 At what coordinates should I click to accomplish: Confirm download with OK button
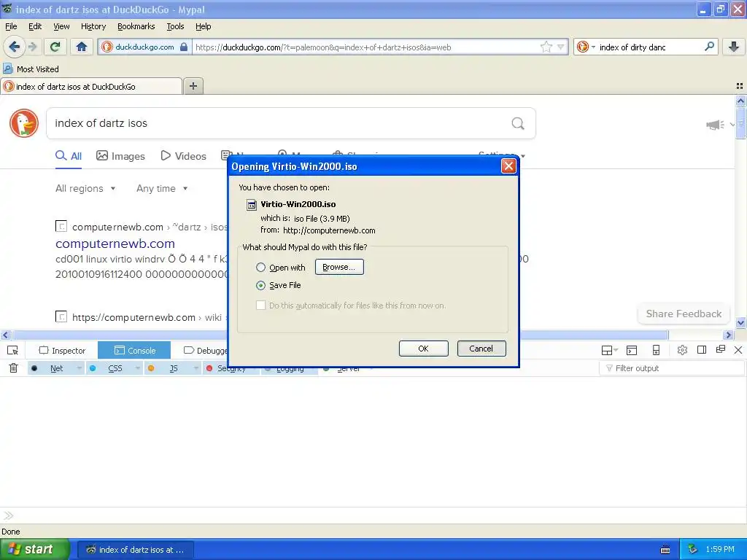click(424, 349)
